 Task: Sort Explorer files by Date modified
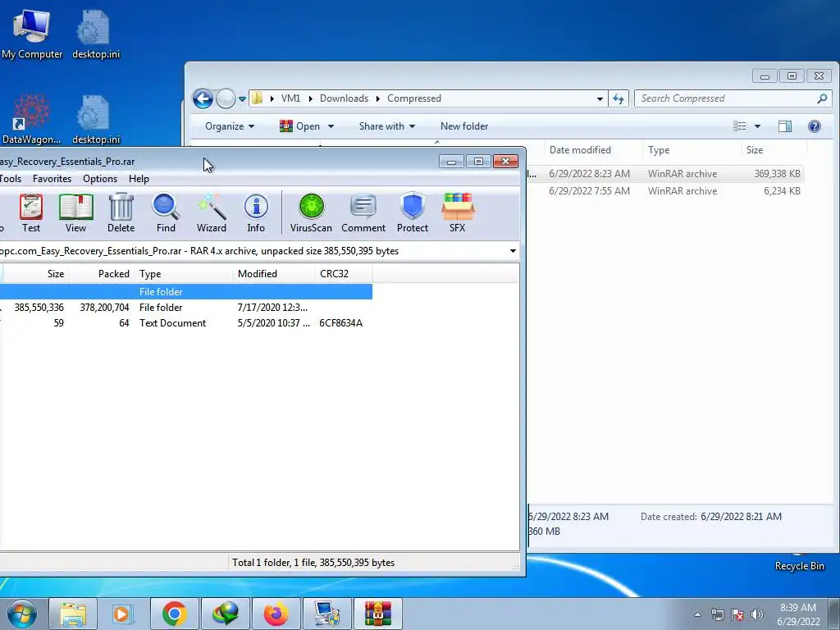coord(593,150)
